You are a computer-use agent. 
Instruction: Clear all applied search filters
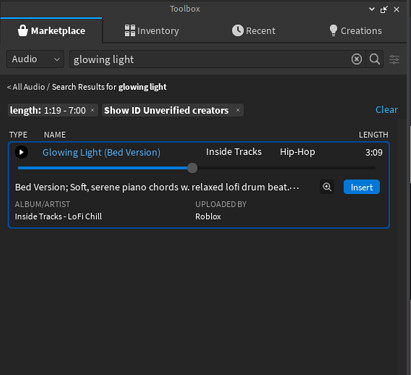(x=386, y=110)
